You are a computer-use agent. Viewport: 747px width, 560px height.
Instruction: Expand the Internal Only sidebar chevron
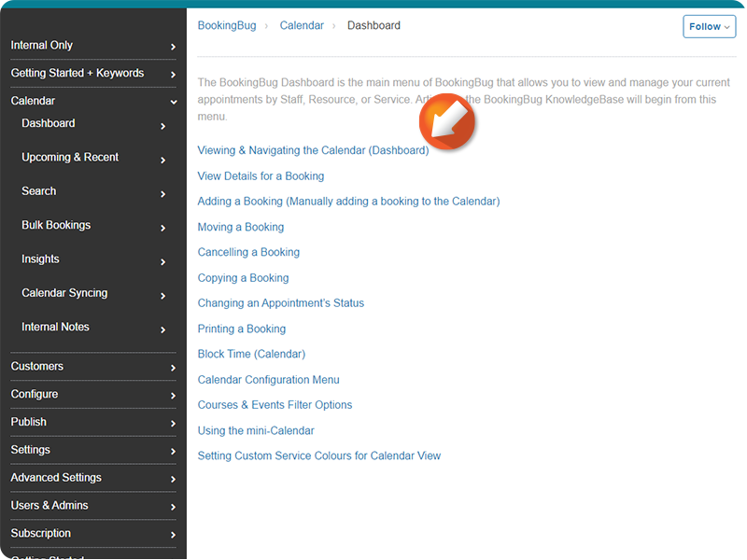tap(174, 46)
